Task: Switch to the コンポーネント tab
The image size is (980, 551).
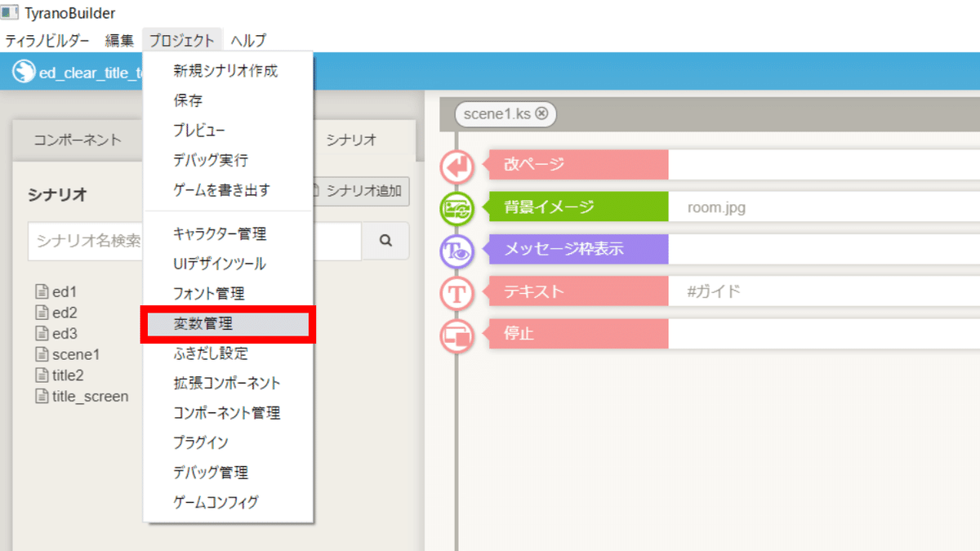Action: [78, 140]
